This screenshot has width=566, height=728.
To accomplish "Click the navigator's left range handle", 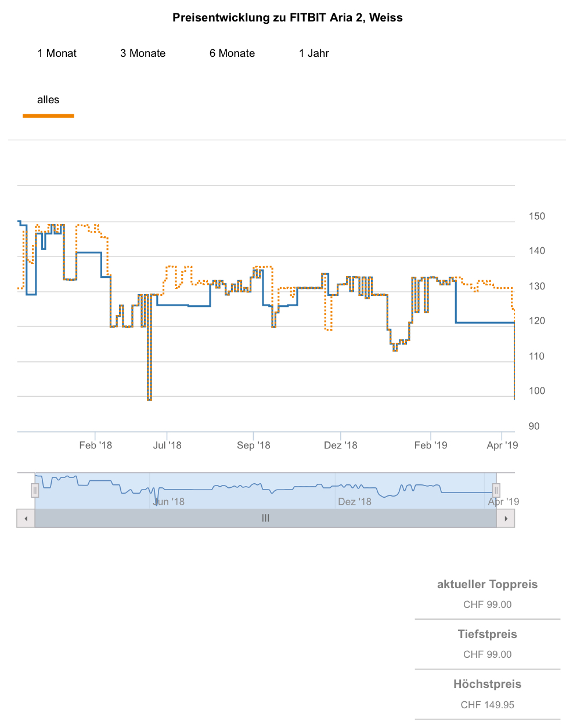I will (35, 491).
